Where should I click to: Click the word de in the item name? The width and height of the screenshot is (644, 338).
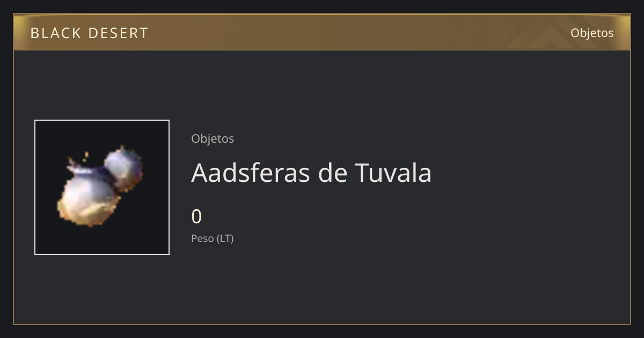[x=332, y=173]
